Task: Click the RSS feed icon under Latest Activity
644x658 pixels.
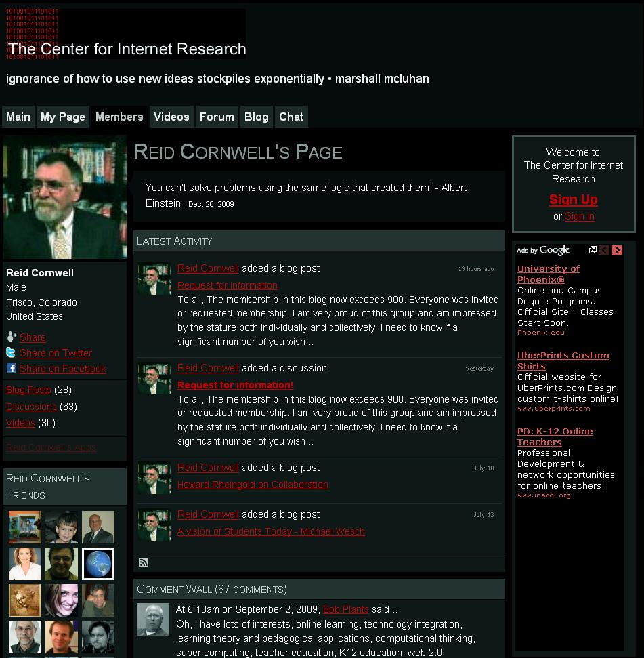Action: pos(144,562)
